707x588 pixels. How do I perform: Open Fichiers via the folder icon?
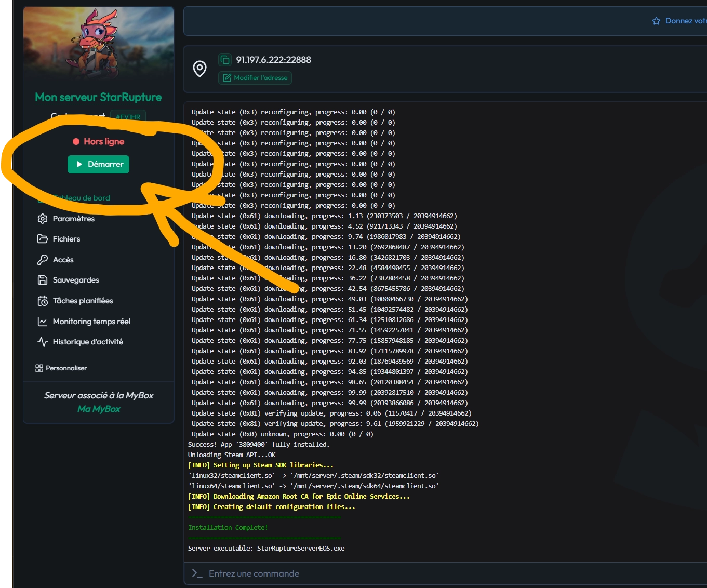(43, 239)
